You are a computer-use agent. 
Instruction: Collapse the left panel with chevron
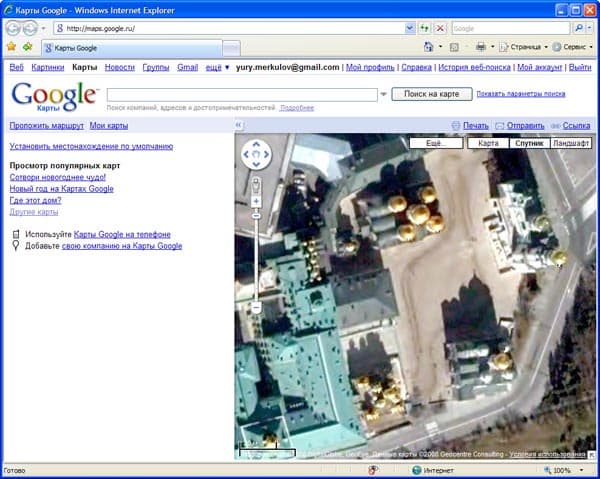pyautogui.click(x=239, y=125)
